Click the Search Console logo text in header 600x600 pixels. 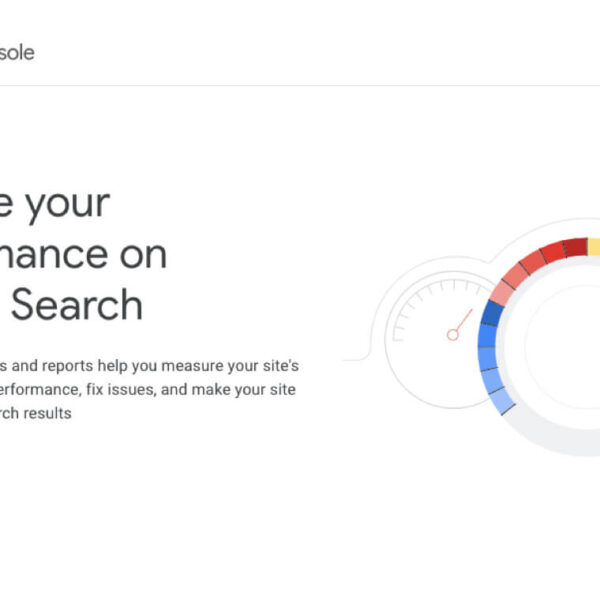(17, 53)
